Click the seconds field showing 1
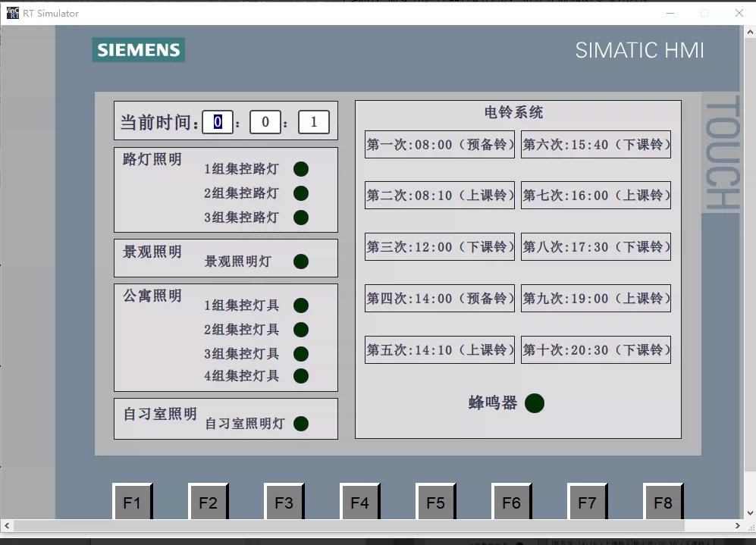 tap(314, 122)
